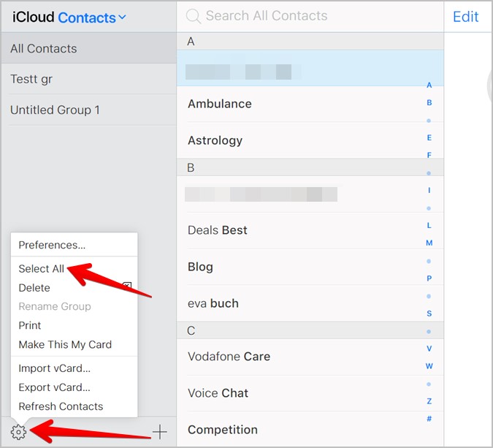This screenshot has height=448, width=493.
Task: Choose Delete from the menu
Action: [x=74, y=287]
